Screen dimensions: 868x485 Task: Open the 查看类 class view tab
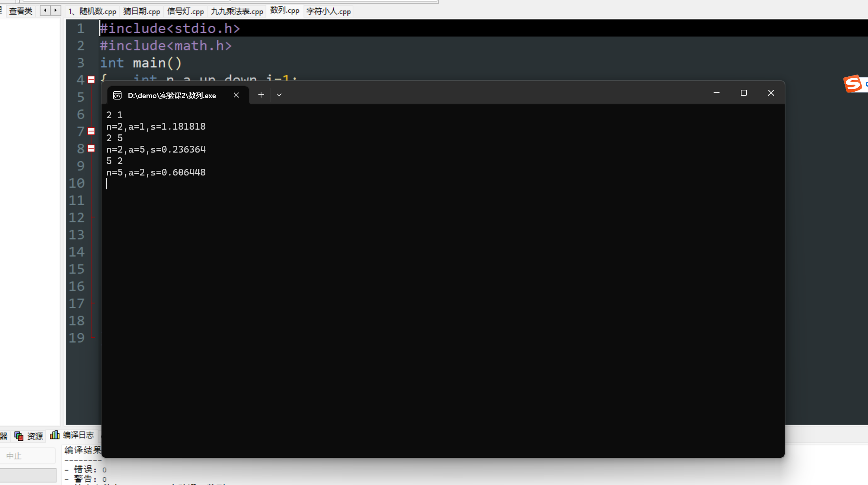pyautogui.click(x=21, y=11)
